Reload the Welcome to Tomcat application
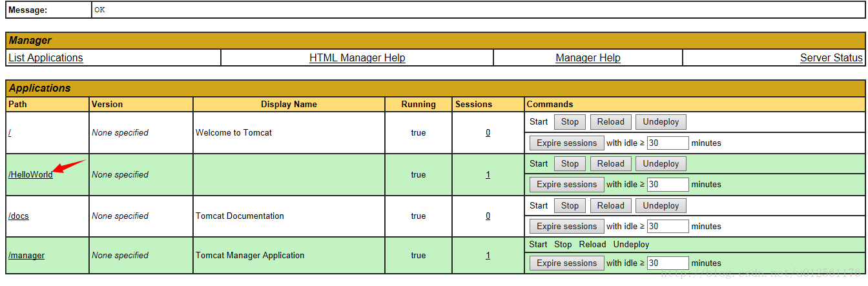The width and height of the screenshot is (868, 286). [x=610, y=122]
